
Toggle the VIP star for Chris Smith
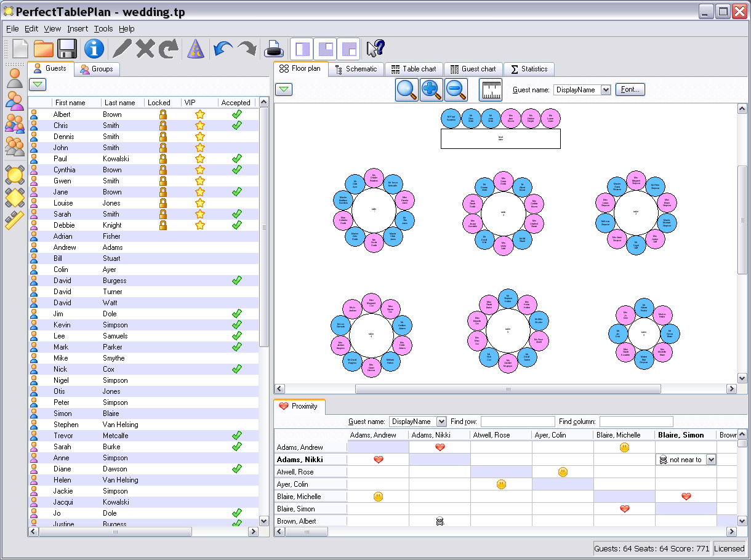200,126
